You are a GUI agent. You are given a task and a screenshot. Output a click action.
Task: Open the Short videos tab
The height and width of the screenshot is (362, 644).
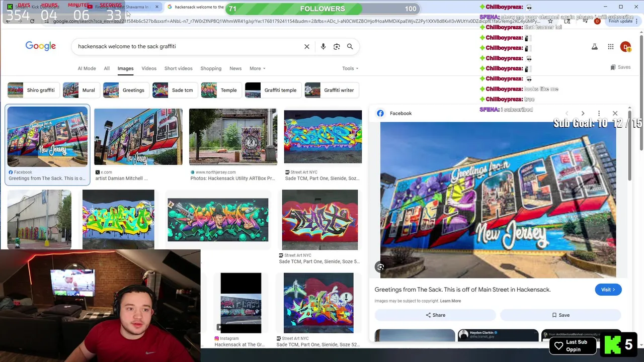coord(178,68)
